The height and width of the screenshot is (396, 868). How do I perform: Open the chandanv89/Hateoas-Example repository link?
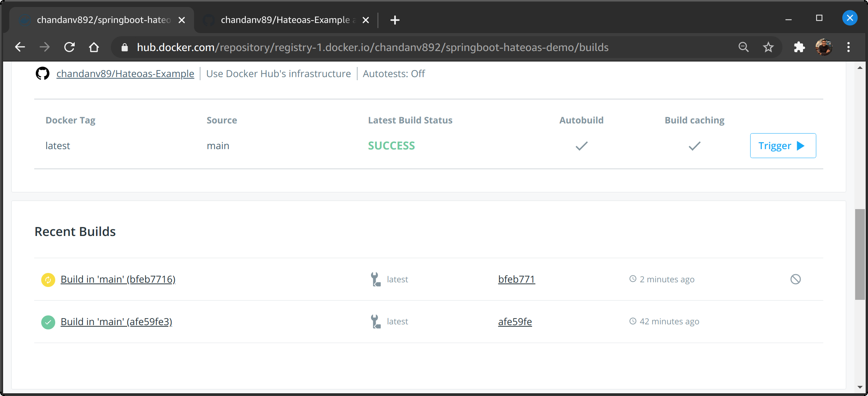click(x=125, y=74)
